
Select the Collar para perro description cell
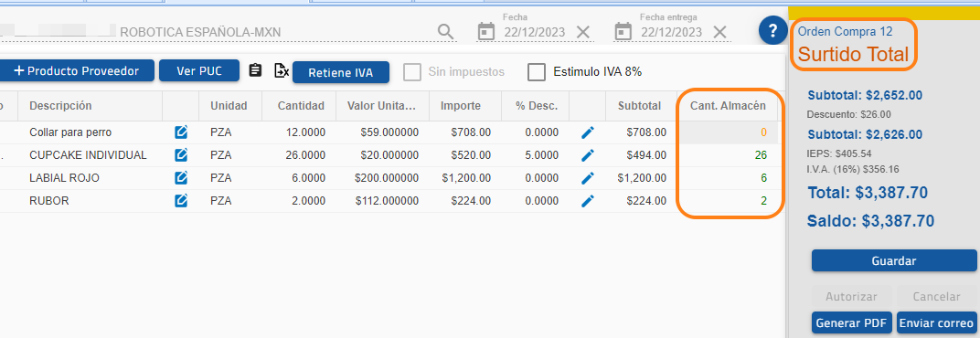[x=90, y=132]
